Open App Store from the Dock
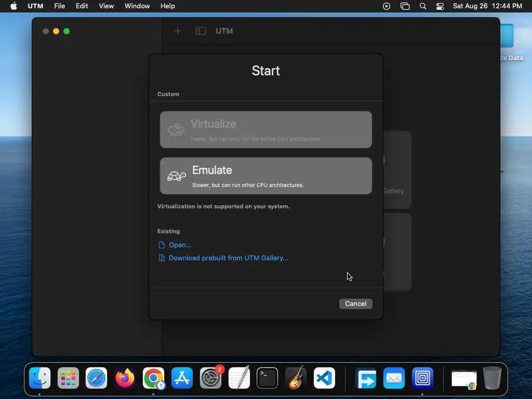 click(x=182, y=378)
